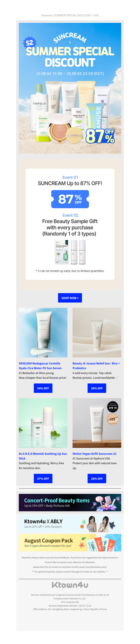Open the Concert-Proof Beauty Items banner
The image size is (140, 644).
(x=70, y=502)
